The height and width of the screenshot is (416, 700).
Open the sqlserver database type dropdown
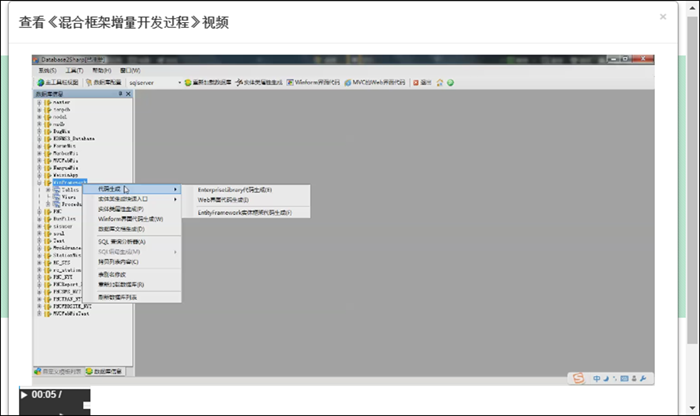pyautogui.click(x=179, y=83)
